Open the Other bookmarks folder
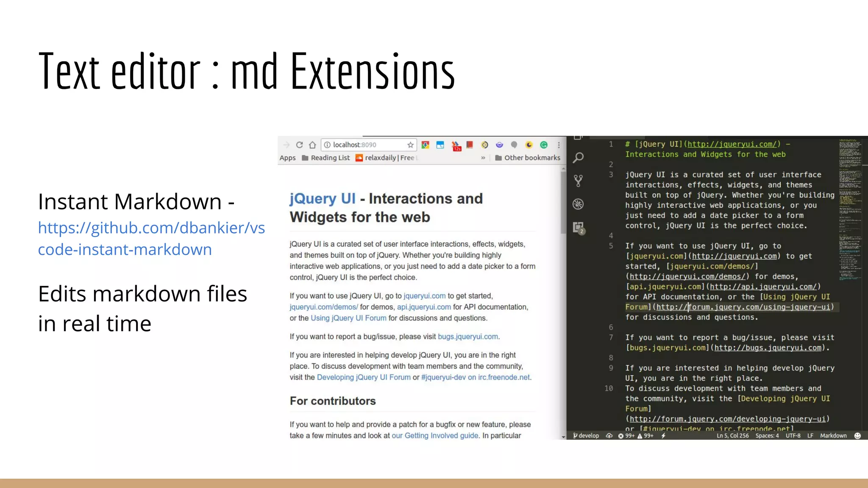 (x=528, y=158)
